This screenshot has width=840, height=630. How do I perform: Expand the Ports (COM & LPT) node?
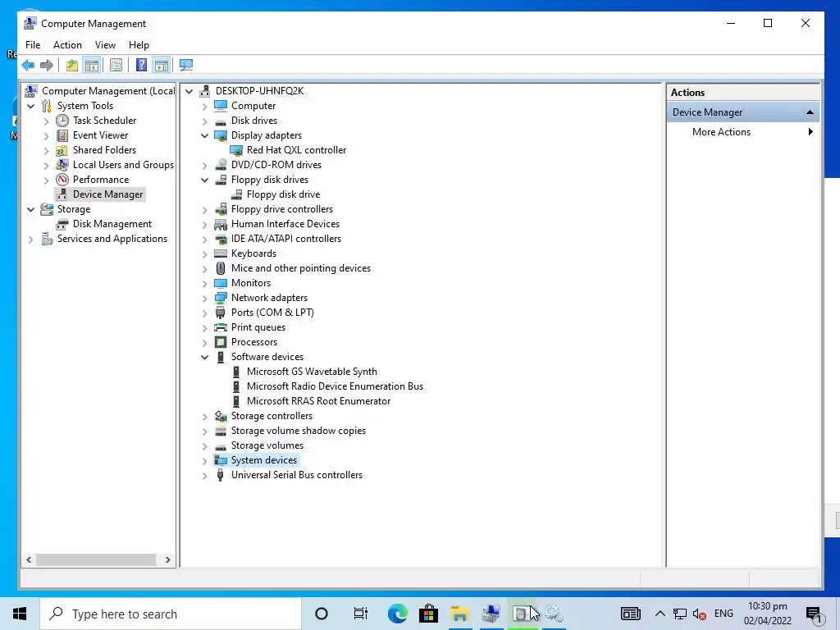[204, 313]
